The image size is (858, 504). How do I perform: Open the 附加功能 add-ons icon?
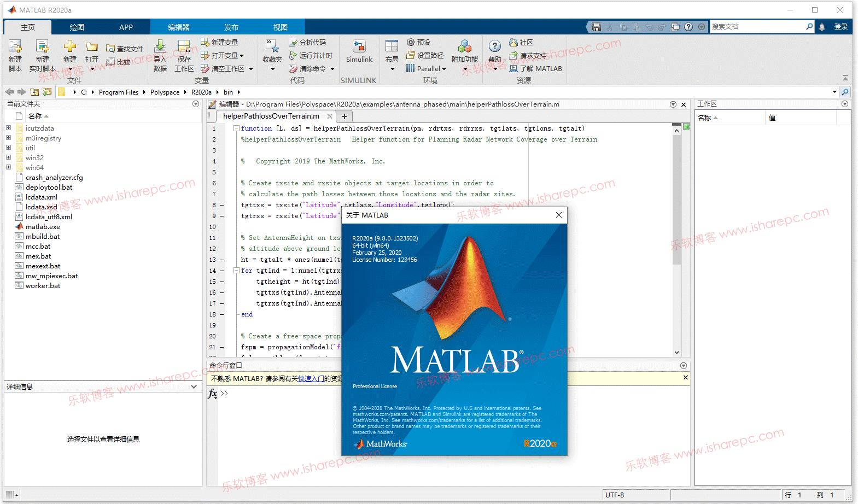464,48
